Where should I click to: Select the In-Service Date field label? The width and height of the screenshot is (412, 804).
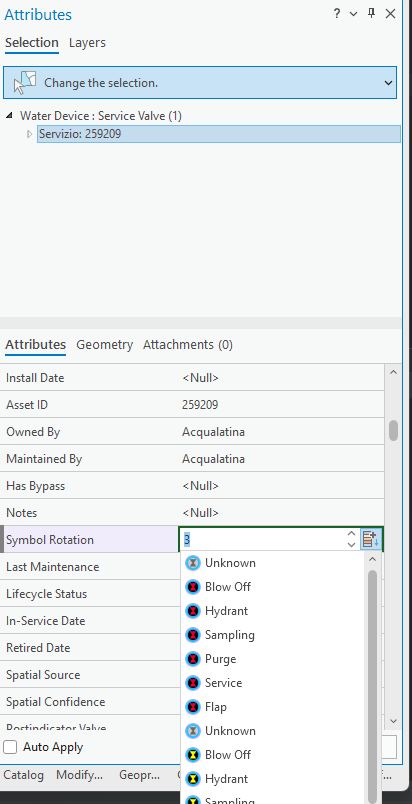click(46, 621)
